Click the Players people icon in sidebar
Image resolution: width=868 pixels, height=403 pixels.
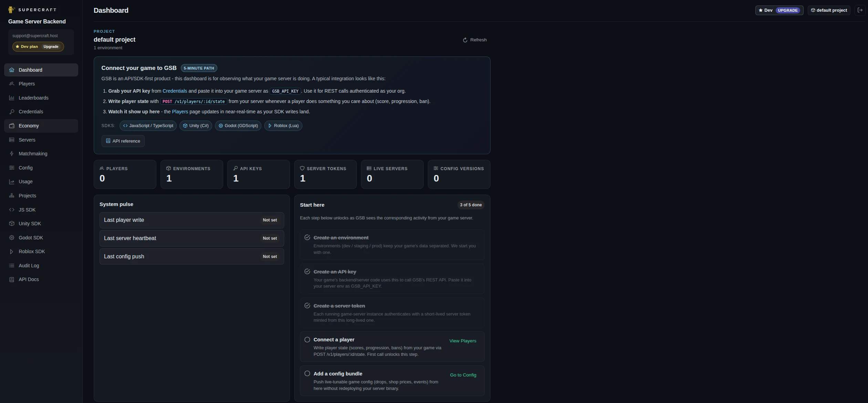coord(12,84)
